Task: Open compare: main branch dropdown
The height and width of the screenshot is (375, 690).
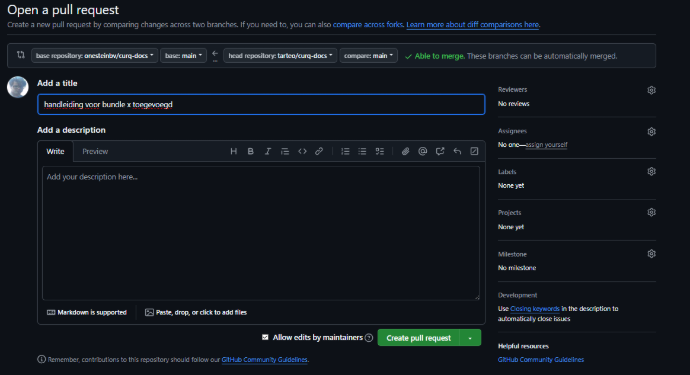Action: pyautogui.click(x=368, y=55)
